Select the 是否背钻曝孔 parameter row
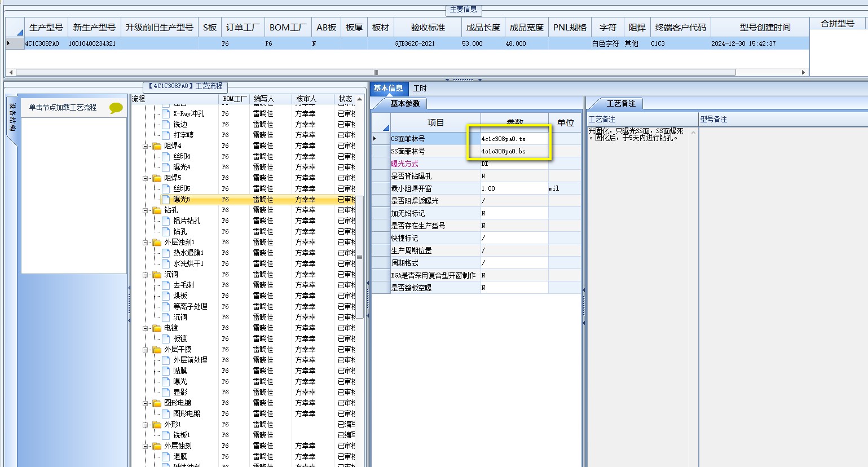868x467 pixels. click(477, 176)
